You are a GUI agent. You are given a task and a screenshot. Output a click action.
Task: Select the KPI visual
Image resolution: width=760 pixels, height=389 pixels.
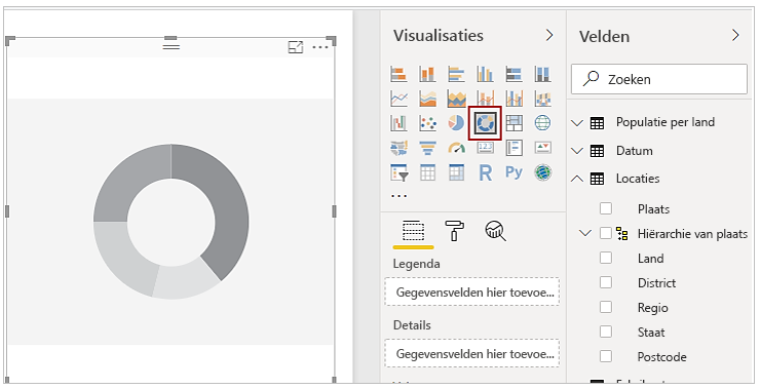point(542,148)
